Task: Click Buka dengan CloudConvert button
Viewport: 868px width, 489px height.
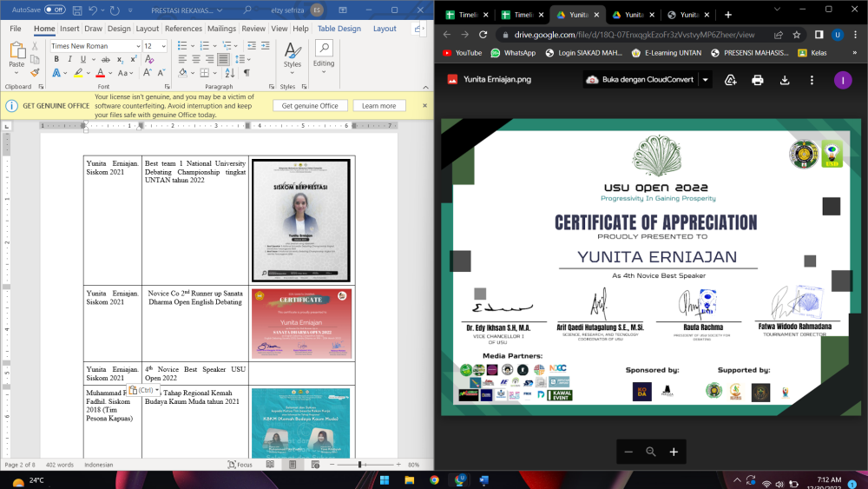Action: (641, 80)
